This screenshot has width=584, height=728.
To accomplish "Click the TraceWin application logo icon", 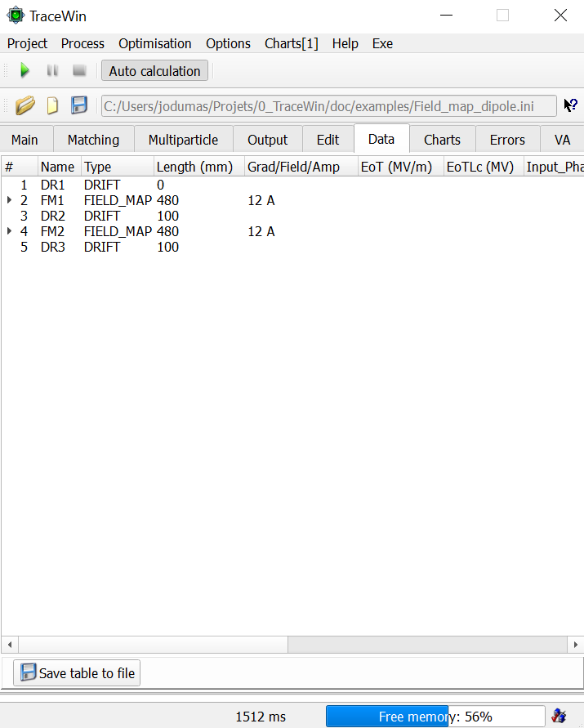I will (x=16, y=16).
